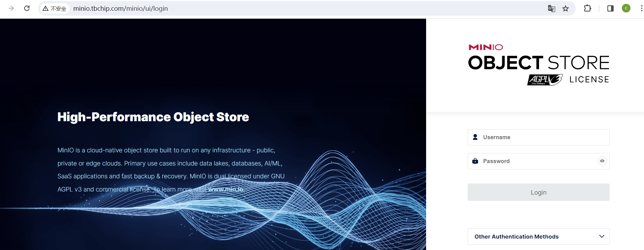Click the address bar URL minio.tbchip.com
The width and height of the screenshot is (644, 250).
[121, 8]
